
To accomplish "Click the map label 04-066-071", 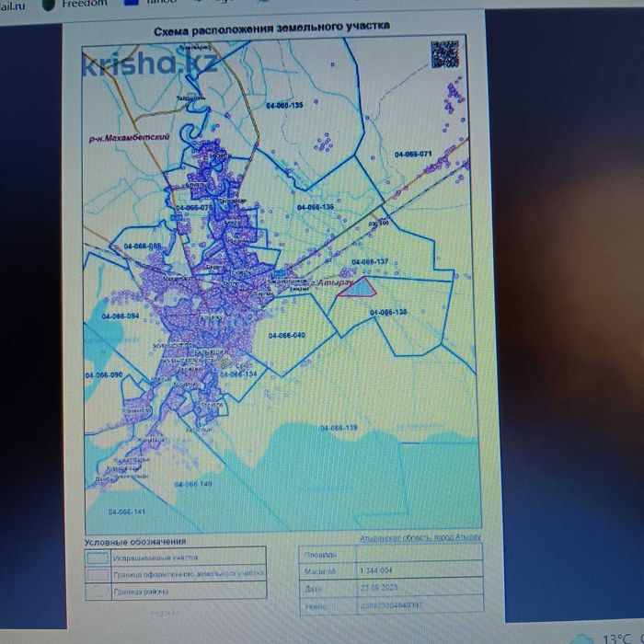I will [x=413, y=155].
